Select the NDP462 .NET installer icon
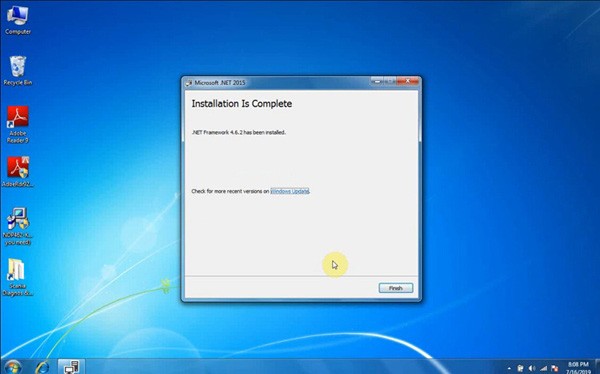 [18, 226]
